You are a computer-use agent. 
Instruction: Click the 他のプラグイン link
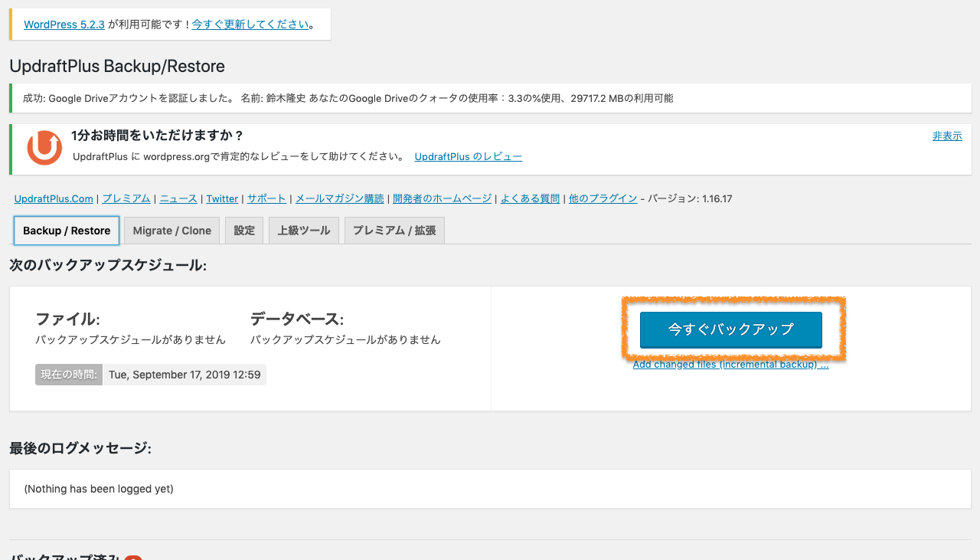pyautogui.click(x=603, y=199)
